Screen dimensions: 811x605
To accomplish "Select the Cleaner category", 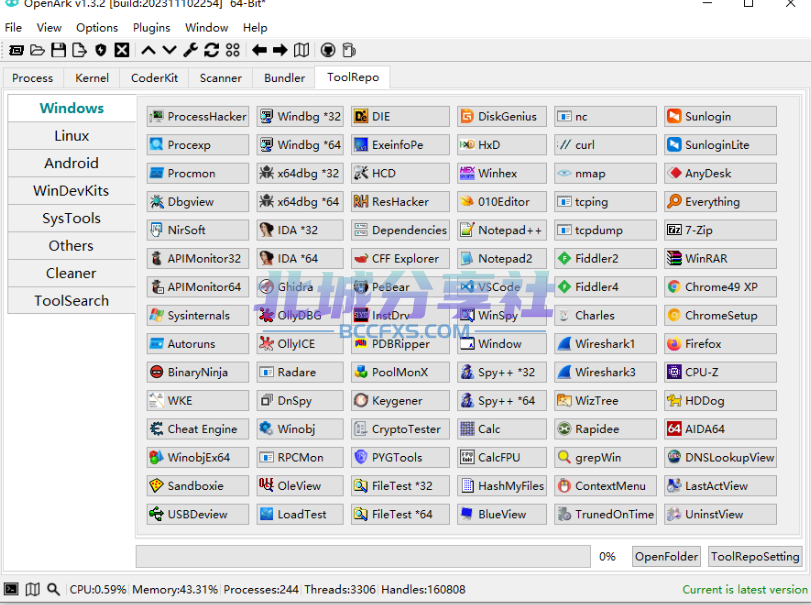I will coord(71,273).
